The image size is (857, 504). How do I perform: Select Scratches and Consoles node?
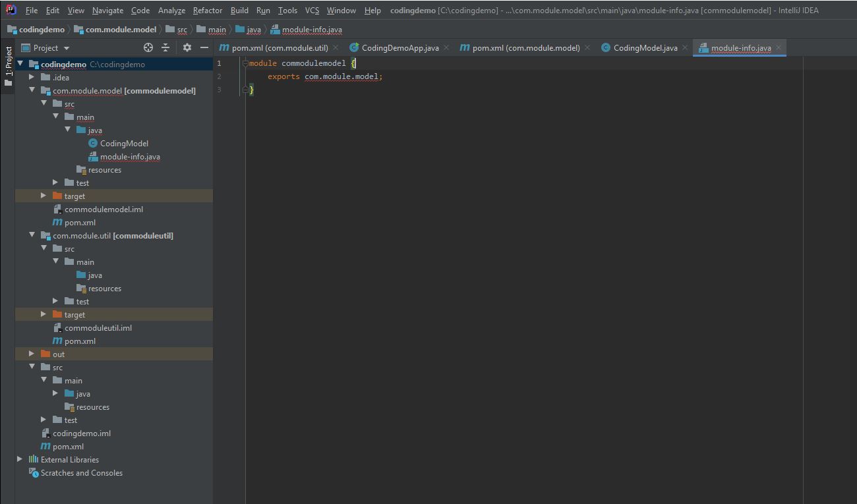pyautogui.click(x=76, y=472)
